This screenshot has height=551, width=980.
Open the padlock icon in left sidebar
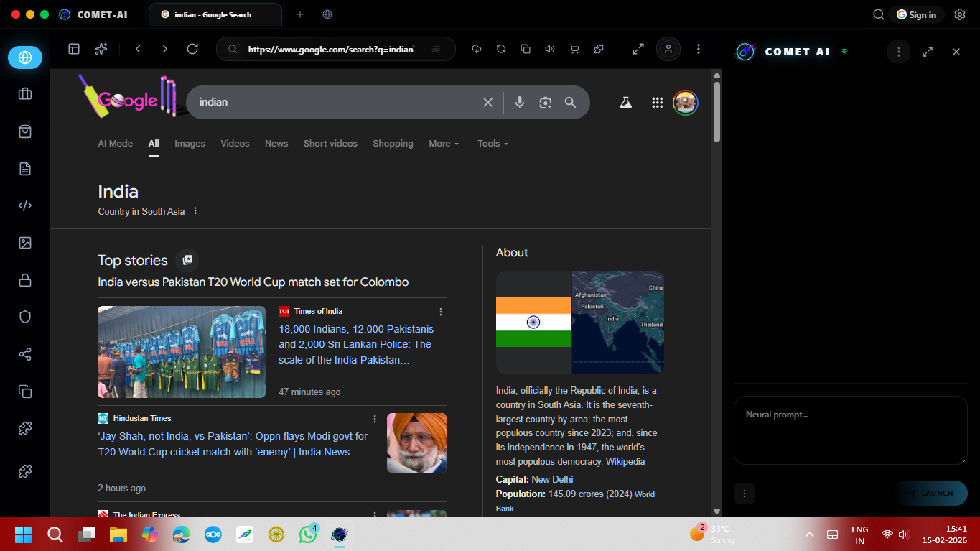pos(25,280)
